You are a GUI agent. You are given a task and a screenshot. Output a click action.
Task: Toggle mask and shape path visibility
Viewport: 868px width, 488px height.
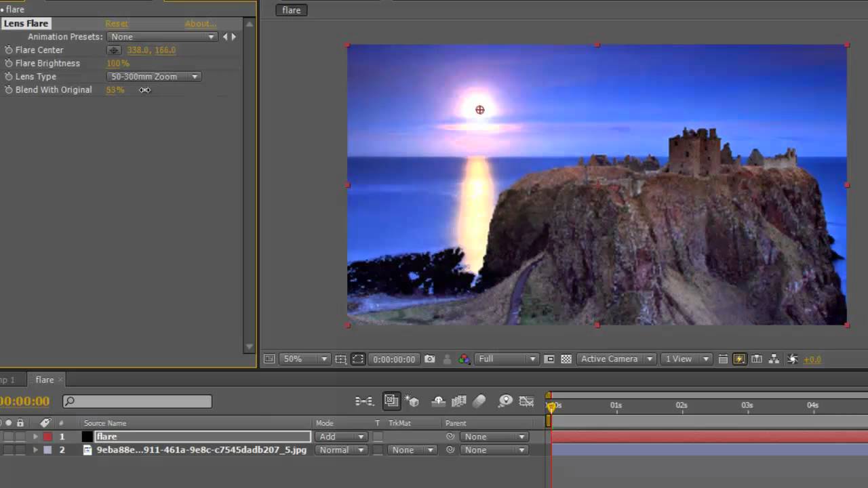358,359
